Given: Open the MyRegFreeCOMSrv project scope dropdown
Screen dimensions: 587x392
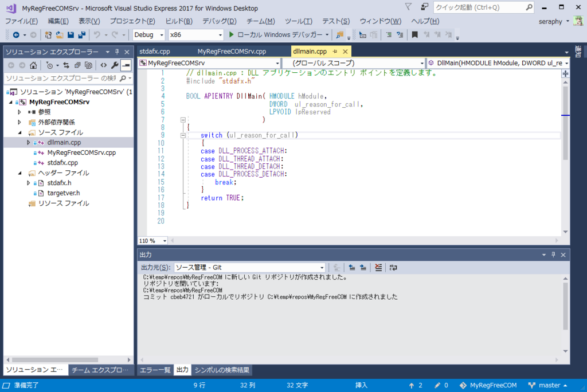Looking at the screenshot, I should tap(209, 63).
